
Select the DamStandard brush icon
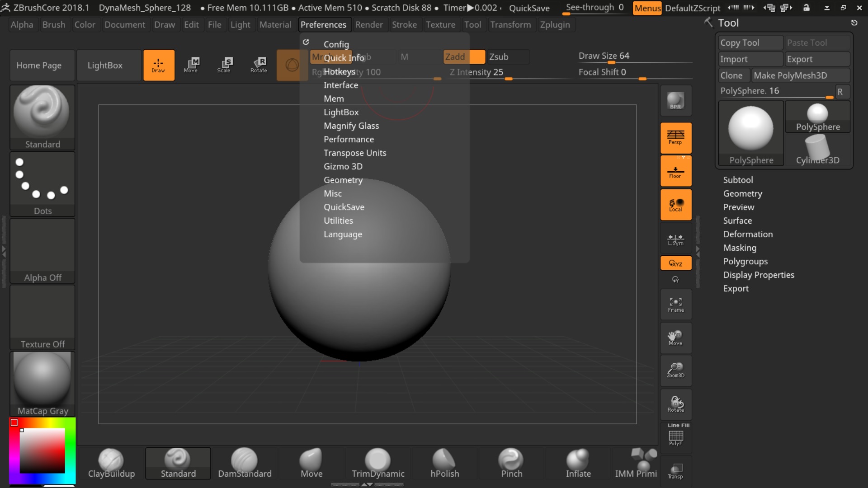[245, 463]
